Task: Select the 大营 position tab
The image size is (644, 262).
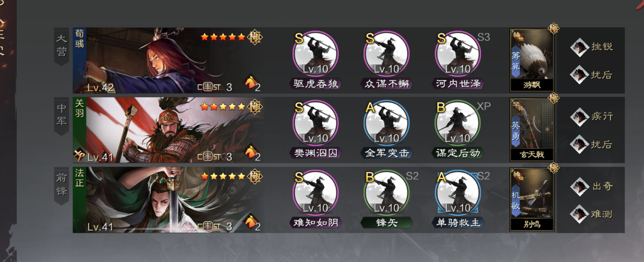Action: pyautogui.click(x=62, y=47)
